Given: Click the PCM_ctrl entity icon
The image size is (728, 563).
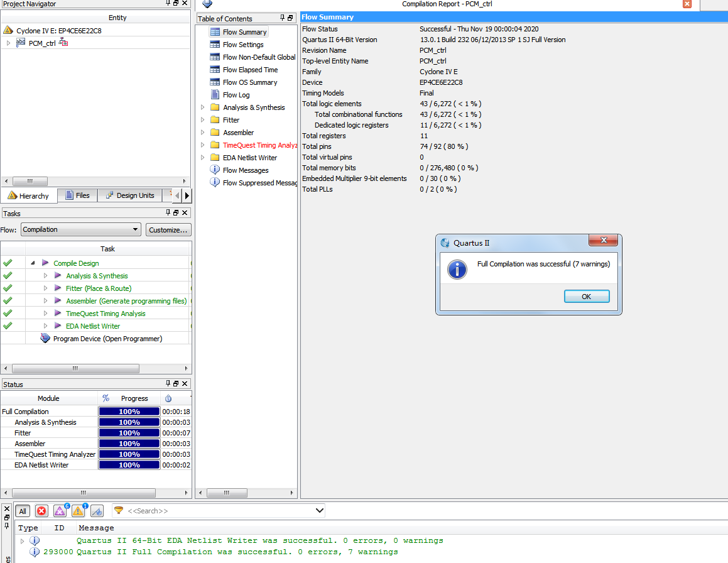Looking at the screenshot, I should [x=21, y=43].
